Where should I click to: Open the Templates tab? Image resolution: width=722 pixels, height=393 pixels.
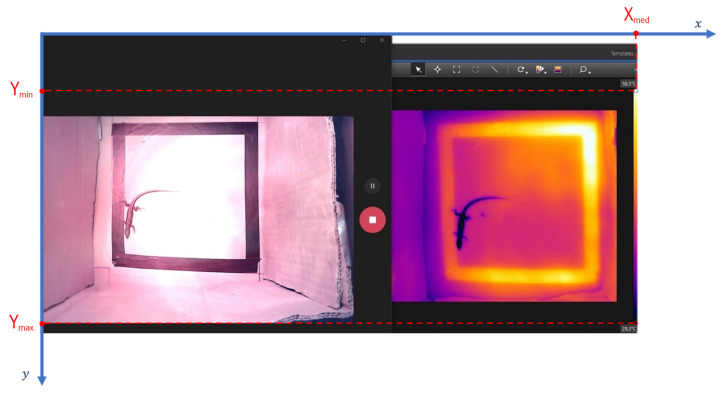[622, 53]
